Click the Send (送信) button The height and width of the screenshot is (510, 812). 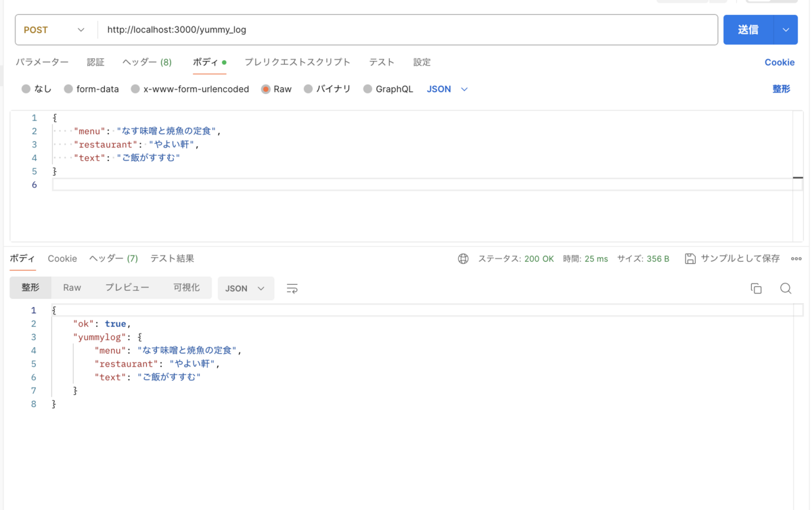(748, 30)
